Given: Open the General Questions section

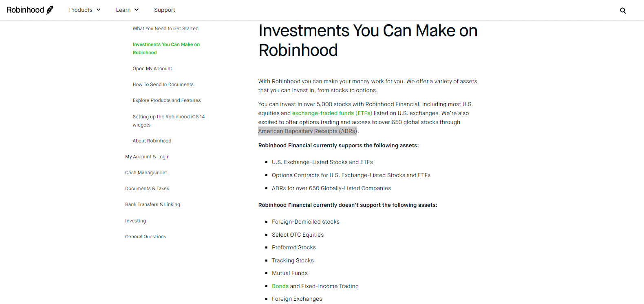Looking at the screenshot, I should 146,236.
